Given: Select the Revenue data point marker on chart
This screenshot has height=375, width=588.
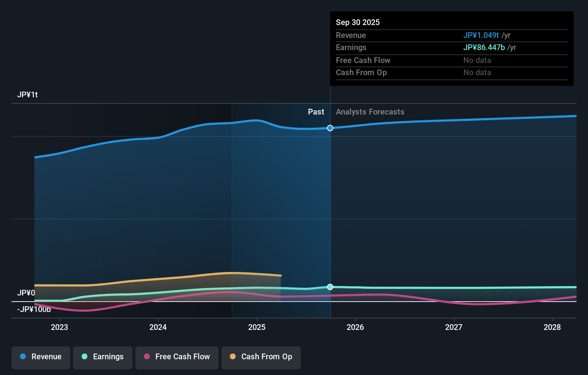Looking at the screenshot, I should click(x=330, y=128).
